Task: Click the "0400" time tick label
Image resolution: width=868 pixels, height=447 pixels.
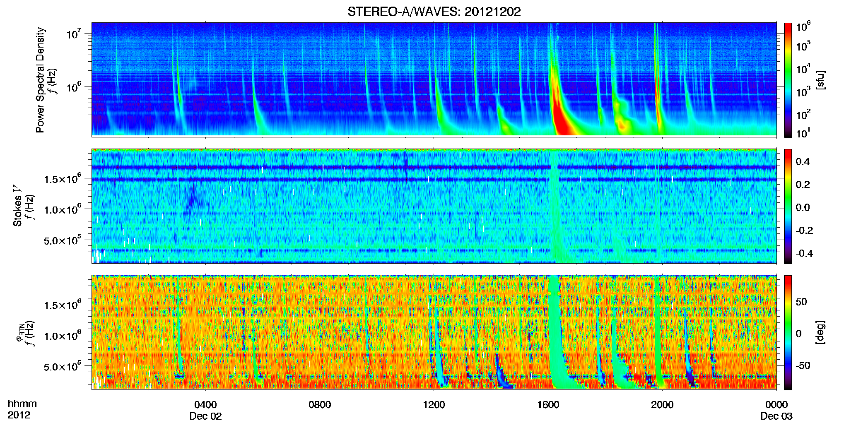Action: tap(205, 404)
